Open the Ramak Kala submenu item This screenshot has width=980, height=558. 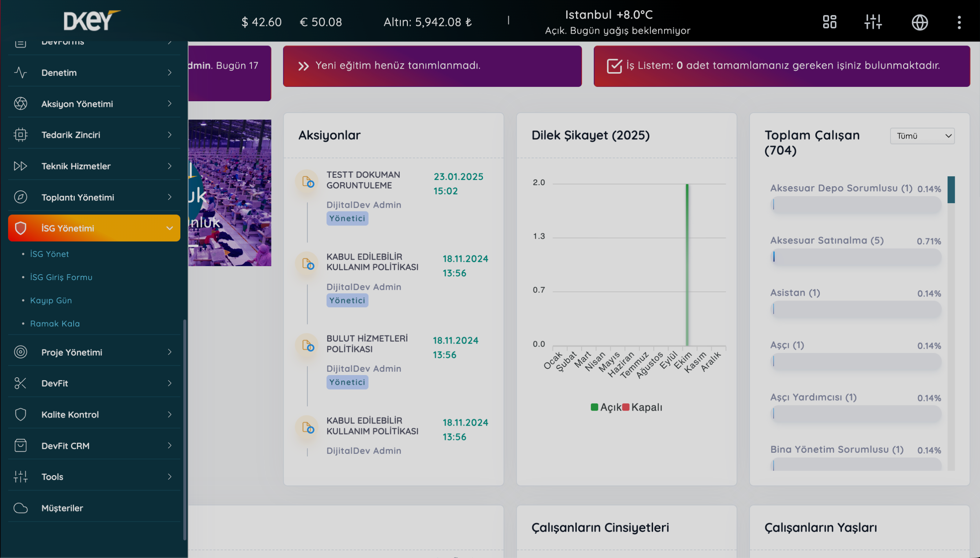55,323
